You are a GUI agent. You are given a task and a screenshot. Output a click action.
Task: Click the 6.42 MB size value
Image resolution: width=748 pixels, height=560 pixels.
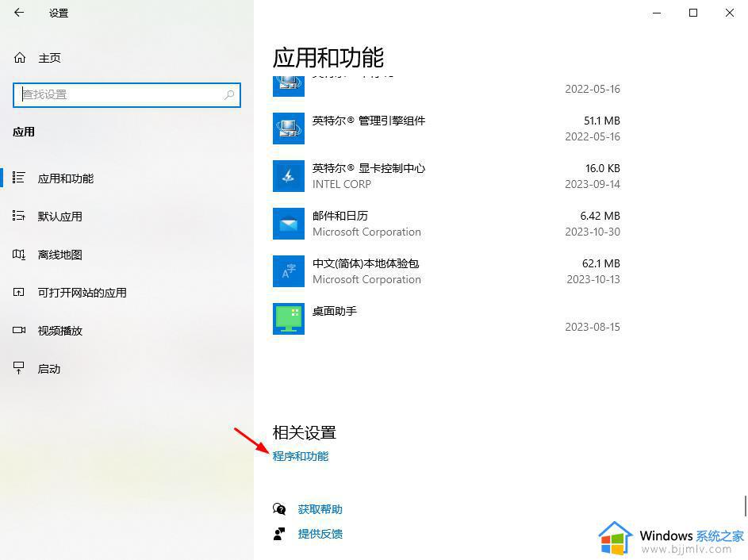coord(600,216)
